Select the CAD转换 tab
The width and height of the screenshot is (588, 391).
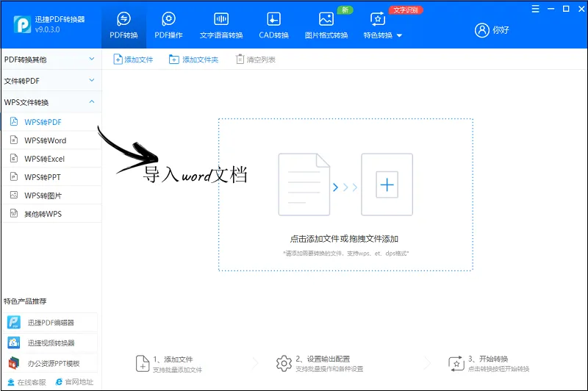point(273,25)
